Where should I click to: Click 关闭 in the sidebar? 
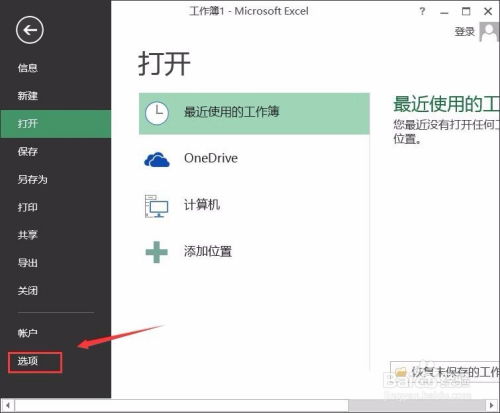point(28,290)
